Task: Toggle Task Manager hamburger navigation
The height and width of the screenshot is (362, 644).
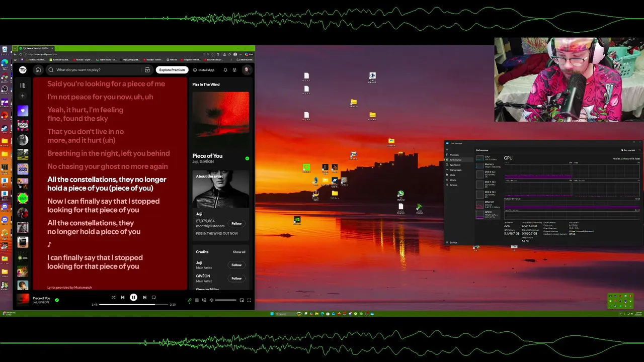Action: point(447,150)
